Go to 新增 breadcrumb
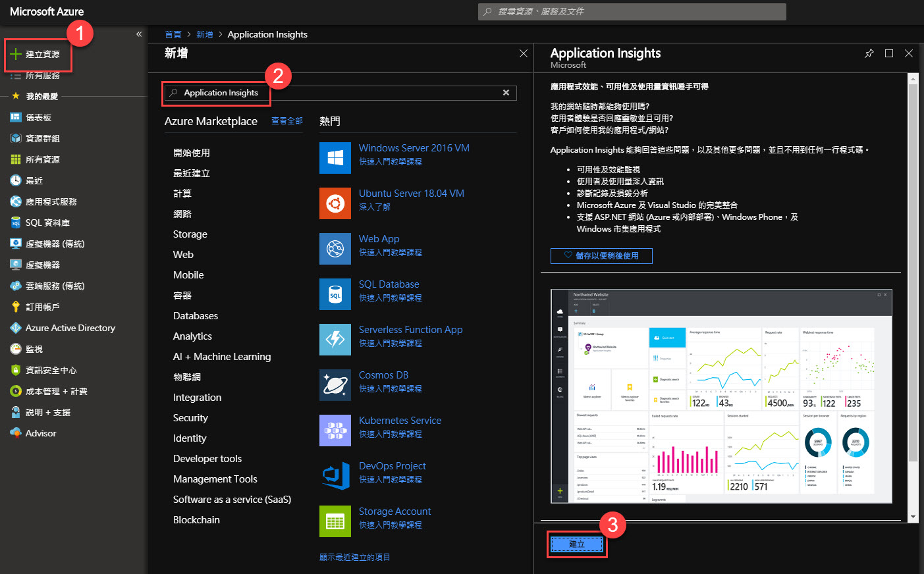 pyautogui.click(x=205, y=34)
